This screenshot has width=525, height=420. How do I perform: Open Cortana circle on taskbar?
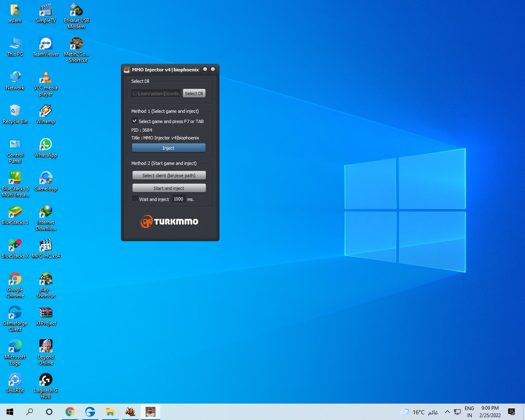click(49, 412)
